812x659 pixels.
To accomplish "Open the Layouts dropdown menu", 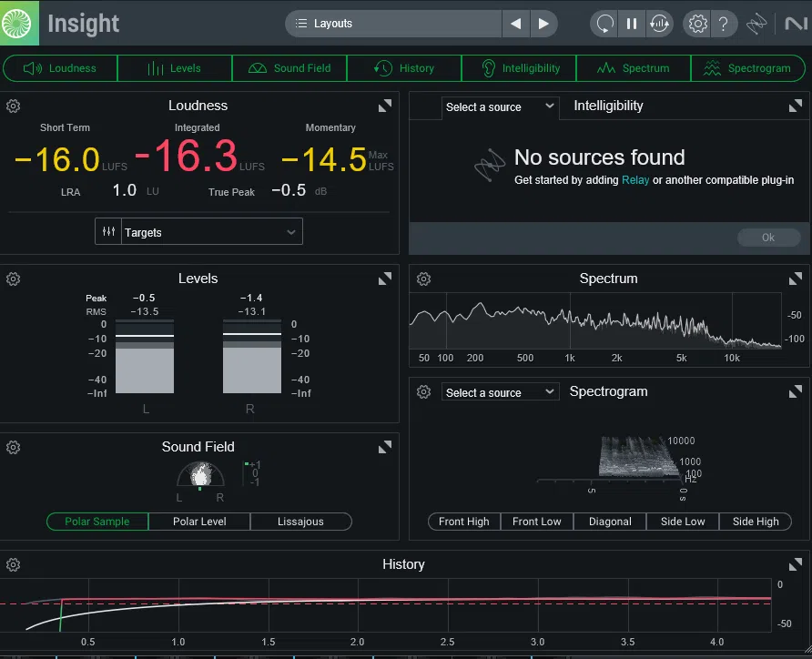I will tap(393, 24).
